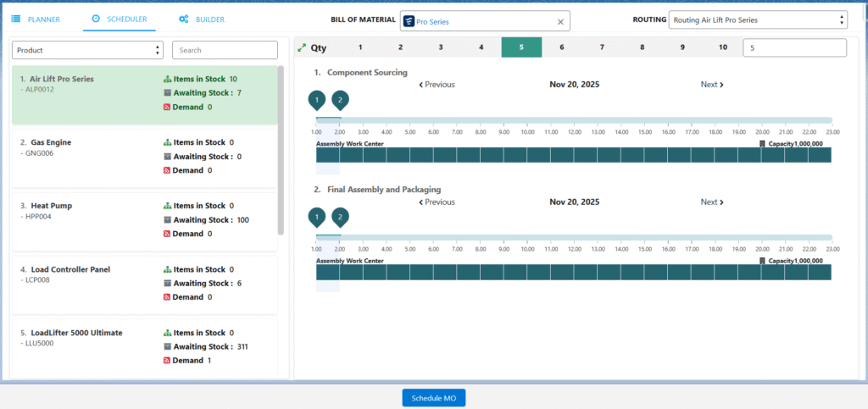
Task: Click the product Search input field
Action: point(225,51)
